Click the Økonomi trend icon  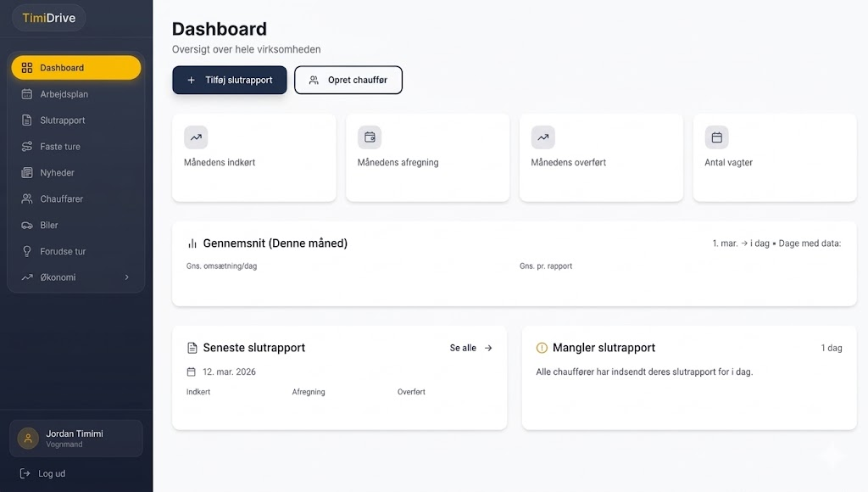pyautogui.click(x=26, y=277)
